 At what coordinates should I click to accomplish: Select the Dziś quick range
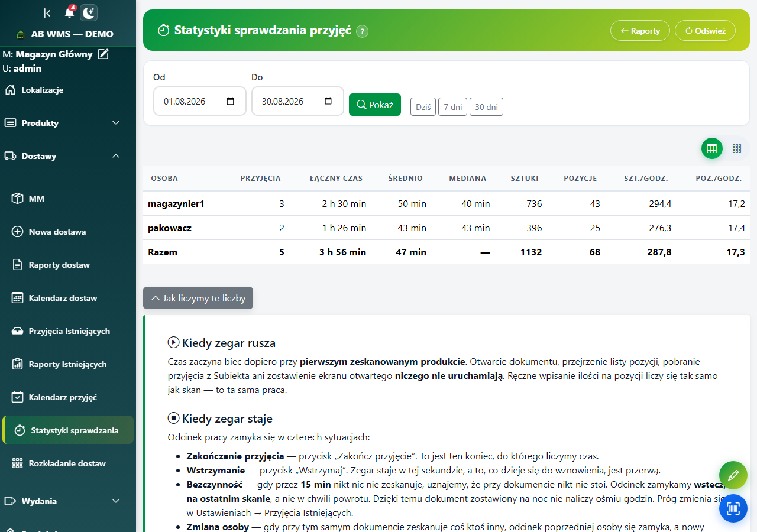click(x=423, y=107)
